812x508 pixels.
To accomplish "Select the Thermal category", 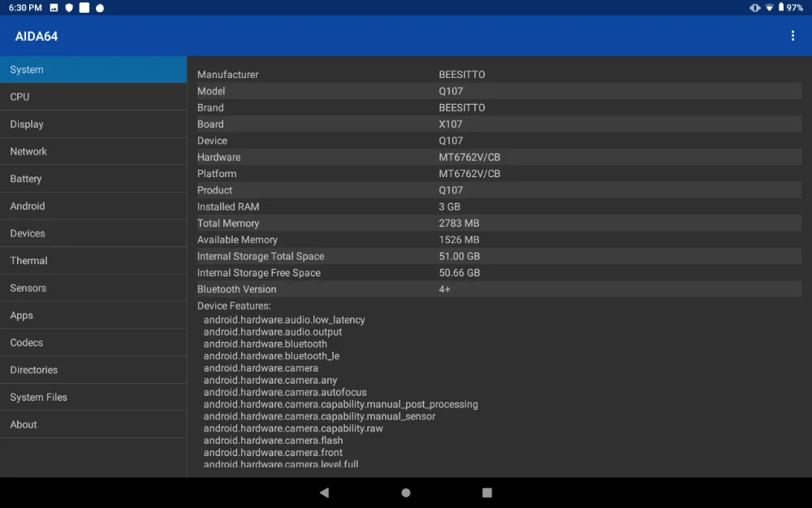I will click(x=93, y=260).
